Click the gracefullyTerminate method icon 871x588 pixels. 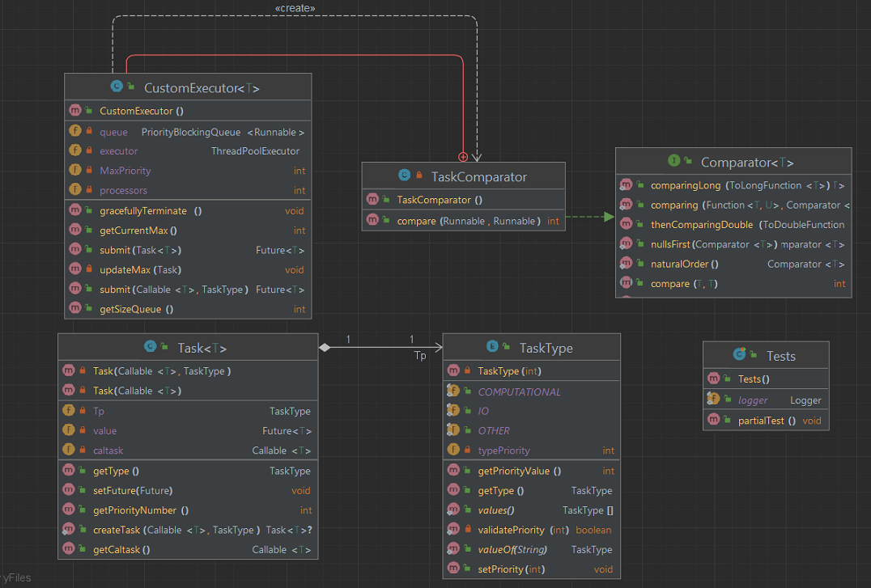[75, 209]
